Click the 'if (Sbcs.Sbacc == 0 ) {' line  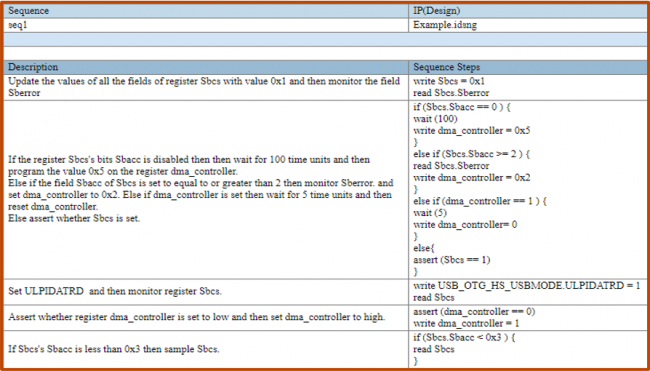tap(462, 107)
